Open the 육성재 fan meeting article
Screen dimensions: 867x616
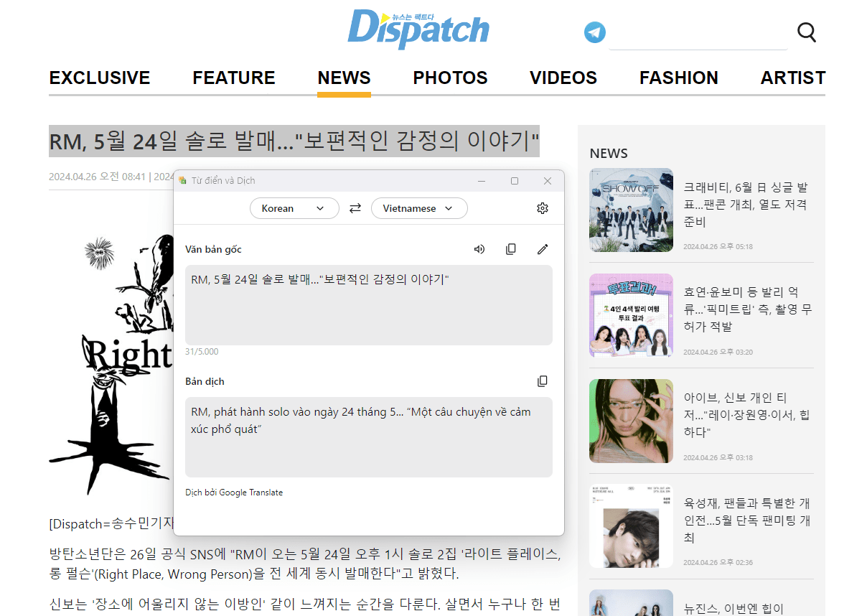(747, 521)
